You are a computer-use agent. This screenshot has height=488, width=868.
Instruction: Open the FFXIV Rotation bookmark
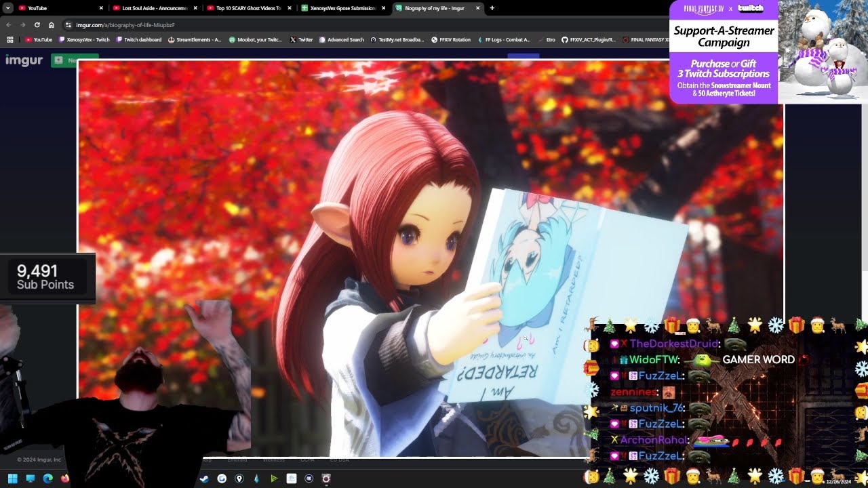(451, 40)
